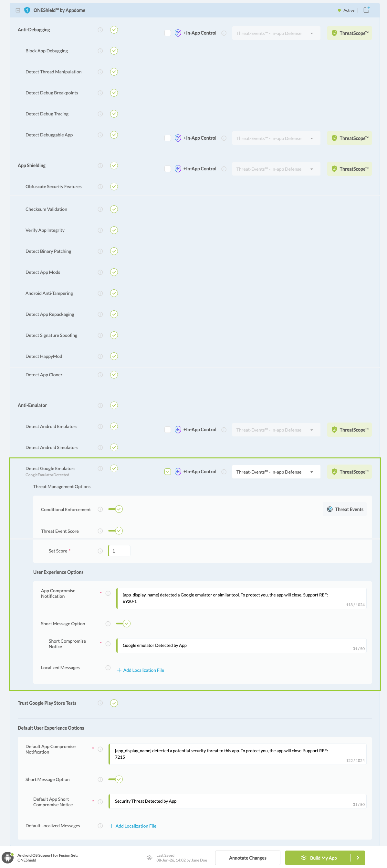Edit Short Compromise Notice text field

(241, 646)
